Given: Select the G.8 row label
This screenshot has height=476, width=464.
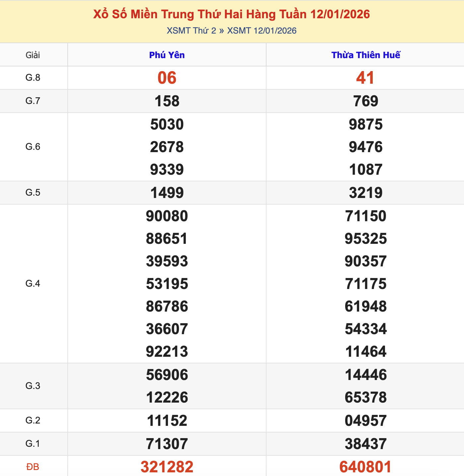Looking at the screenshot, I should coord(34,77).
